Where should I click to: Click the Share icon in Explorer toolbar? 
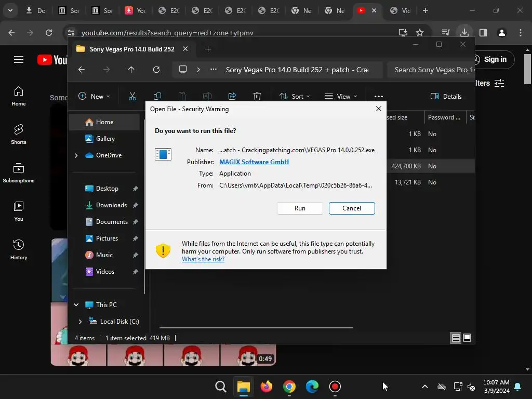point(232,96)
